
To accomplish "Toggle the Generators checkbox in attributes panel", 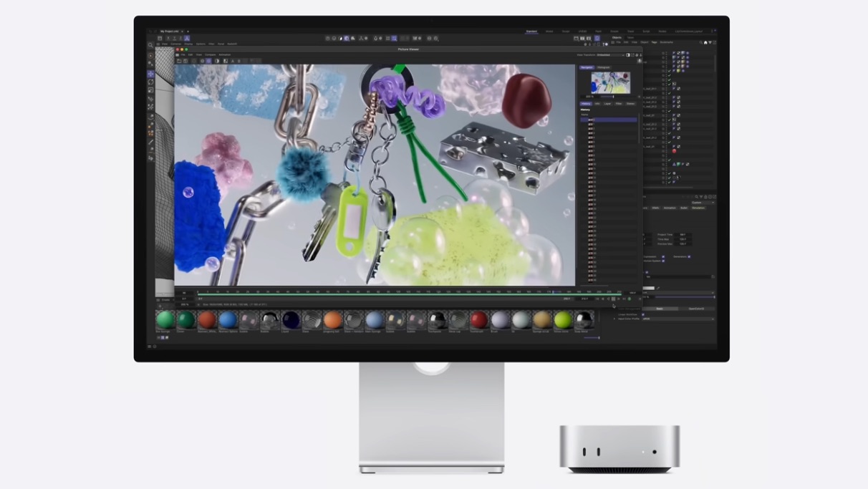I will pos(689,256).
